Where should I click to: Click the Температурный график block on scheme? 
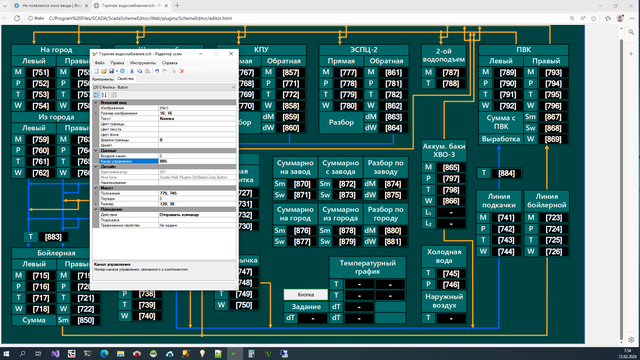tap(368, 267)
